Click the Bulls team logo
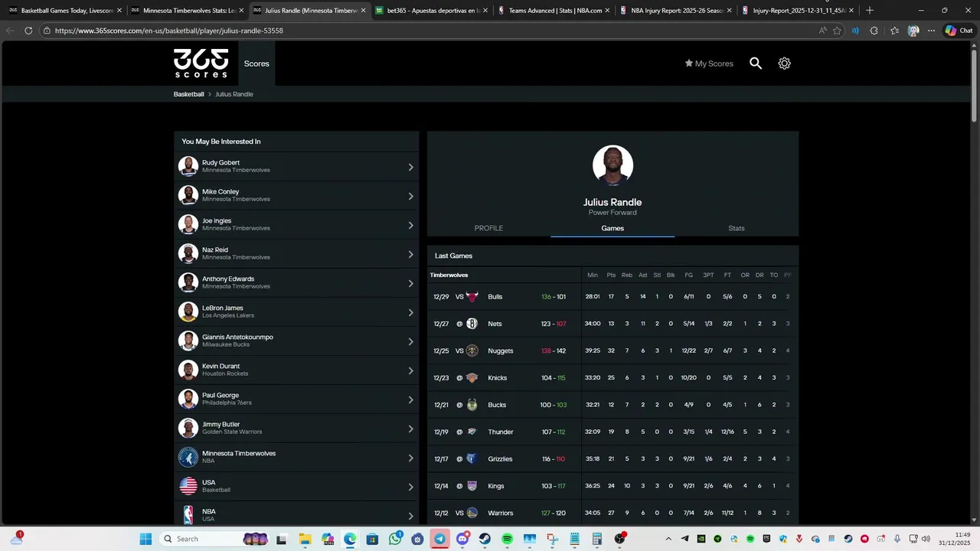The height and width of the screenshot is (551, 980). (472, 297)
